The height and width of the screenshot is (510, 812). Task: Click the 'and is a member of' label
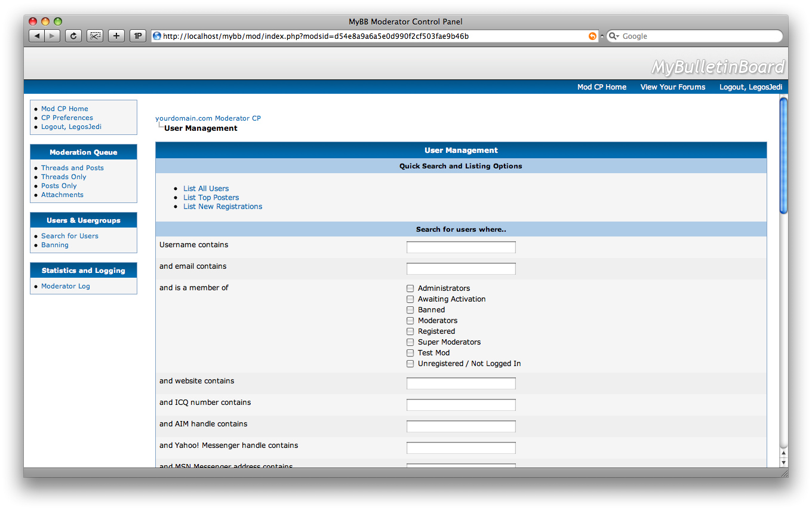[194, 288]
